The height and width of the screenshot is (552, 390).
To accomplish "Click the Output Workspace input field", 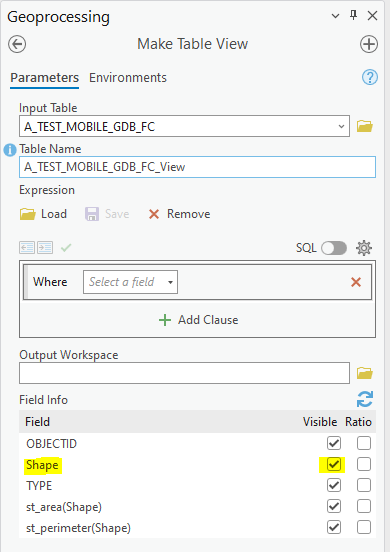I will point(184,373).
